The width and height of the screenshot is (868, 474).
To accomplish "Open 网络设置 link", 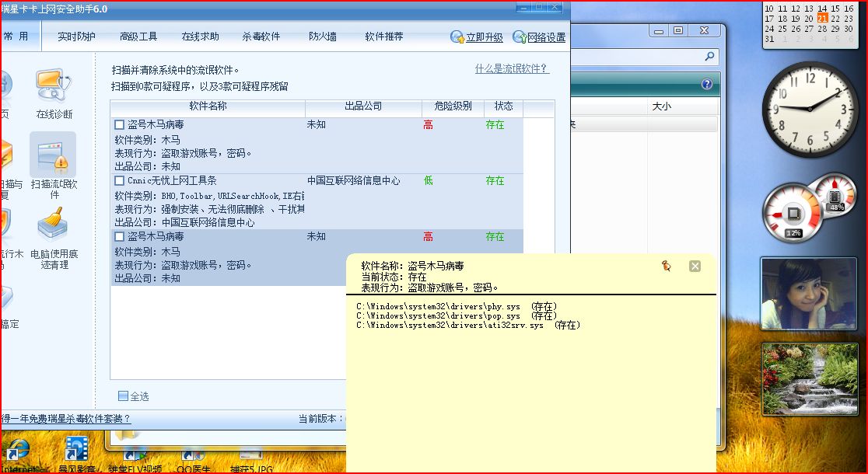I will 546,37.
